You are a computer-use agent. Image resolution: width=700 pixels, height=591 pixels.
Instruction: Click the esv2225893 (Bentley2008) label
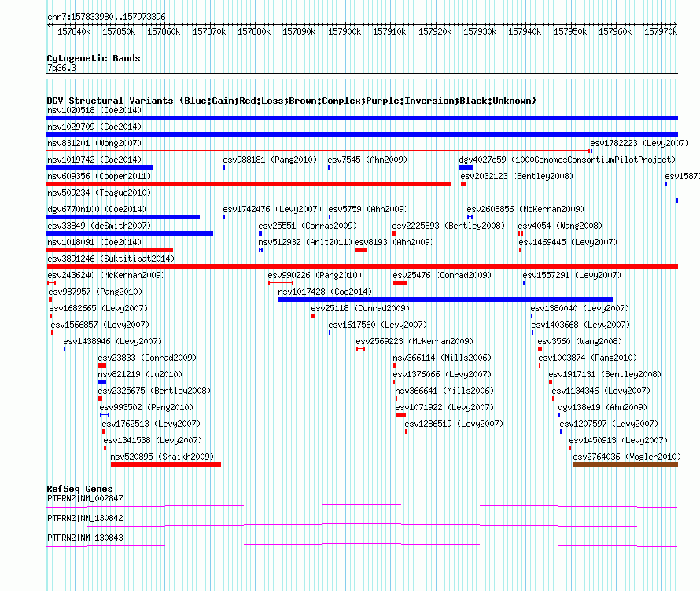coord(448,226)
